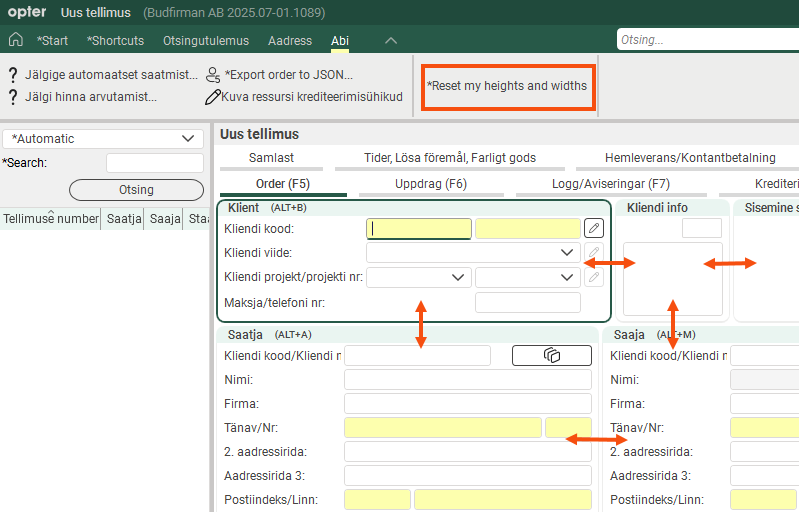Screen dimensions: 799x512
Task: Click Reset my heights and widths
Action: (x=507, y=86)
